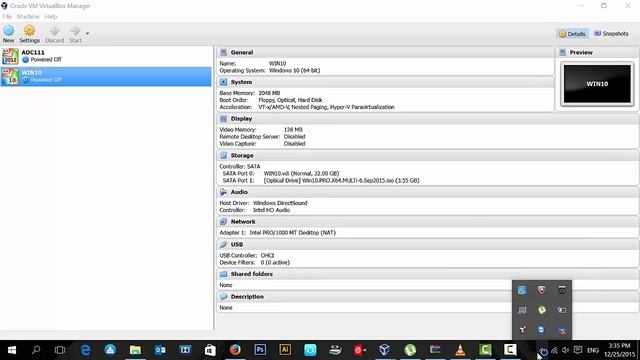Click the WIN10.vdi storage entry text

coord(301,173)
